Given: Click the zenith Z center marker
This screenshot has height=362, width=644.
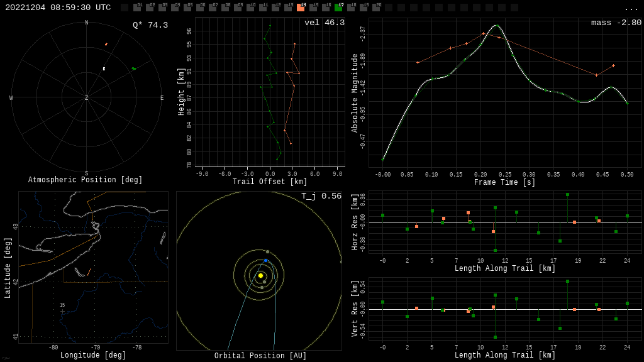Looking at the screenshot, I should (87, 98).
